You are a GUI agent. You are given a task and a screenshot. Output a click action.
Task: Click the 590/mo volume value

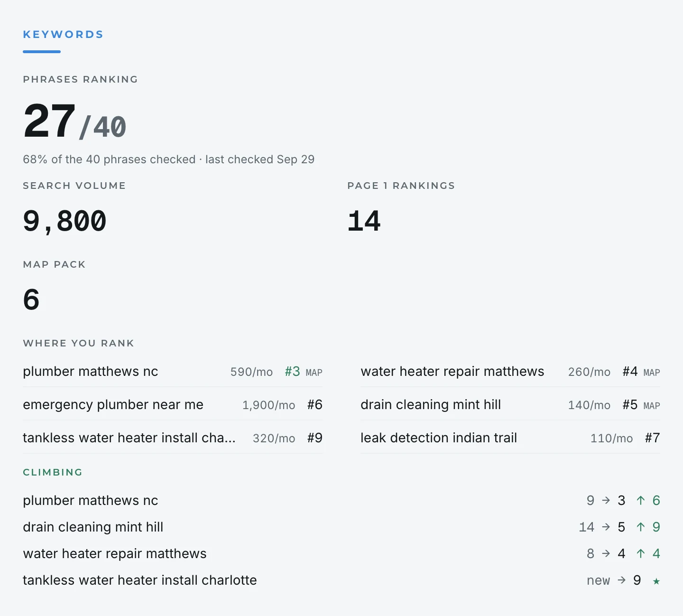pos(251,372)
